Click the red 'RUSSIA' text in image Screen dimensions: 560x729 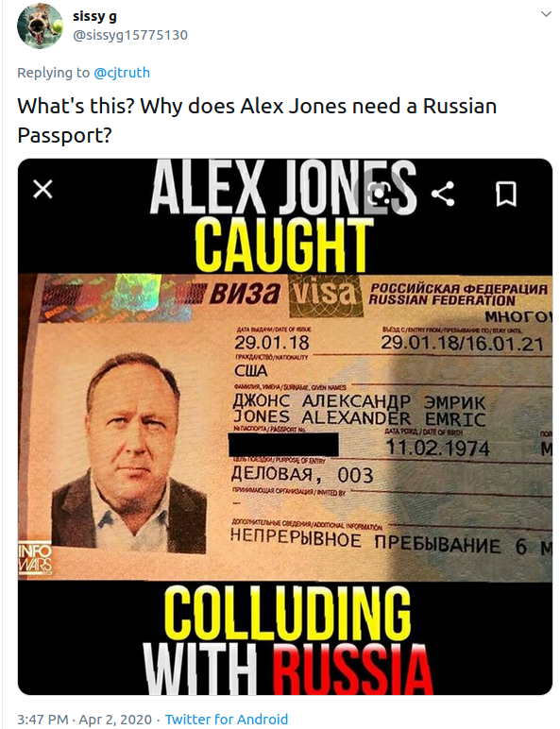click(351, 669)
